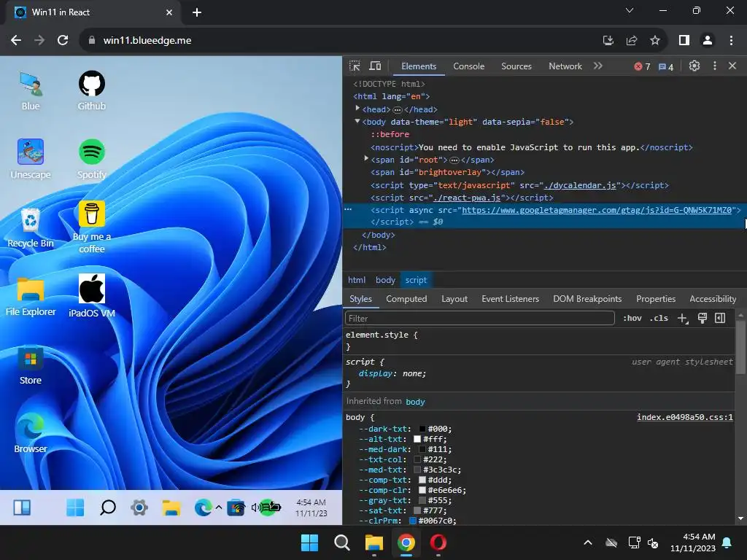This screenshot has height=560, width=747.
Task: Bookmark this tab with the star icon
Action: [x=655, y=41]
